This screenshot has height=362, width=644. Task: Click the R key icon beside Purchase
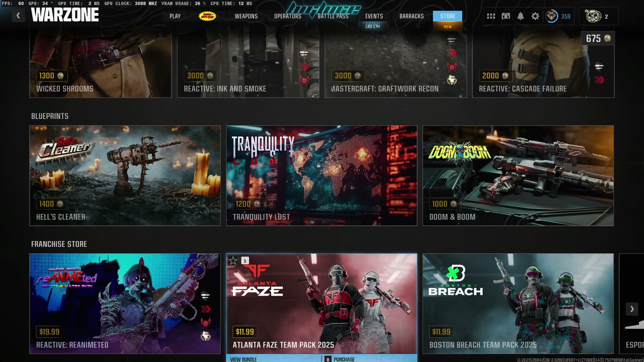pos(328,359)
